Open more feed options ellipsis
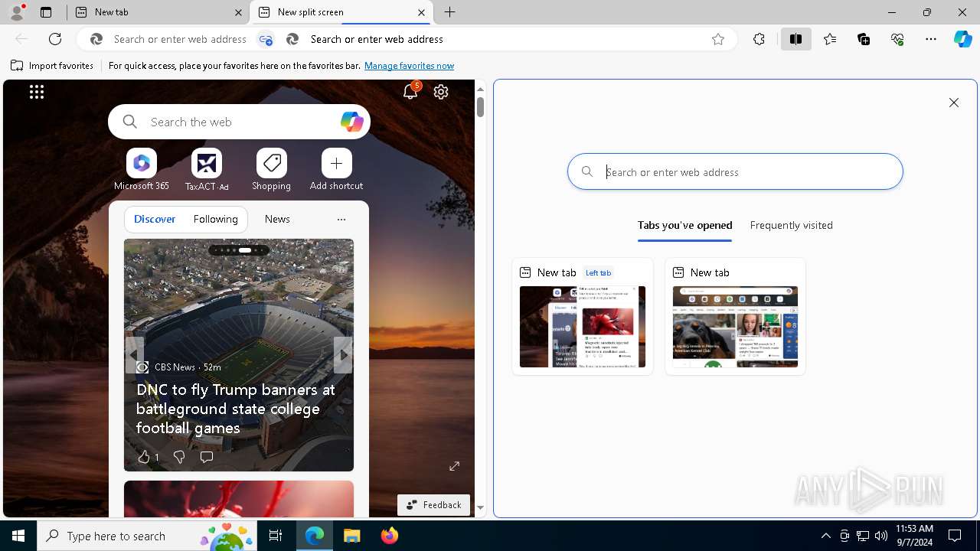 pyautogui.click(x=341, y=220)
